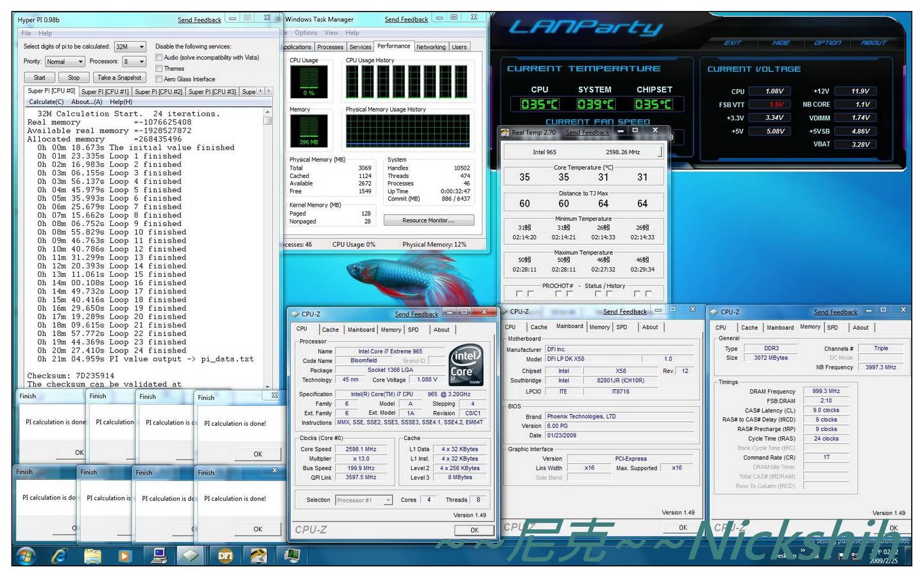This screenshot has height=578, width=924.
Task: Open the CPU tab in the CPU-Z Memory window
Action: click(x=721, y=328)
